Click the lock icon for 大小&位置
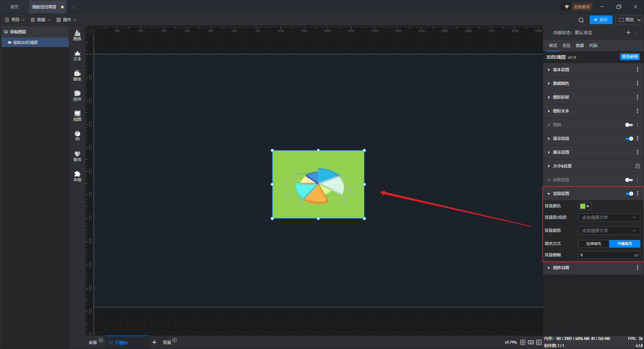This screenshot has width=644, height=349. (637, 166)
